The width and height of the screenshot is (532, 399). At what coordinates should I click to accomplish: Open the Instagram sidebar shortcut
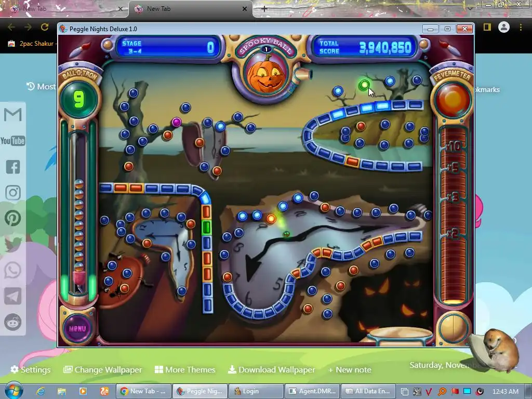point(13,192)
